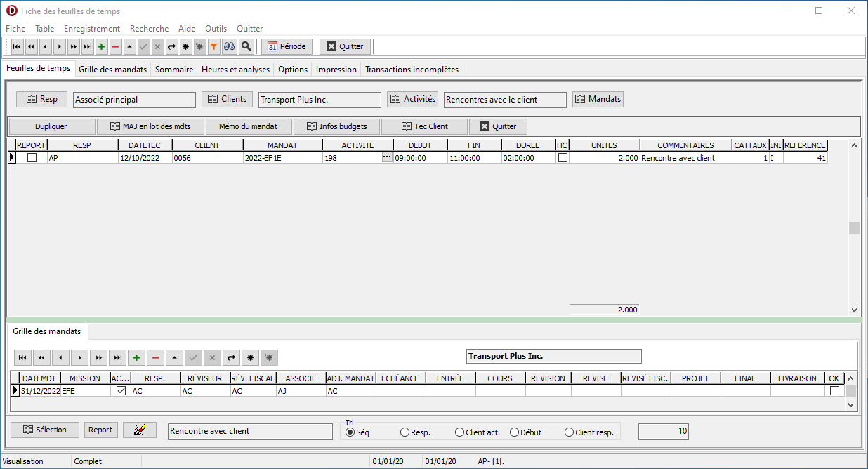
Task: Click the Dupliquer button
Action: (x=51, y=126)
